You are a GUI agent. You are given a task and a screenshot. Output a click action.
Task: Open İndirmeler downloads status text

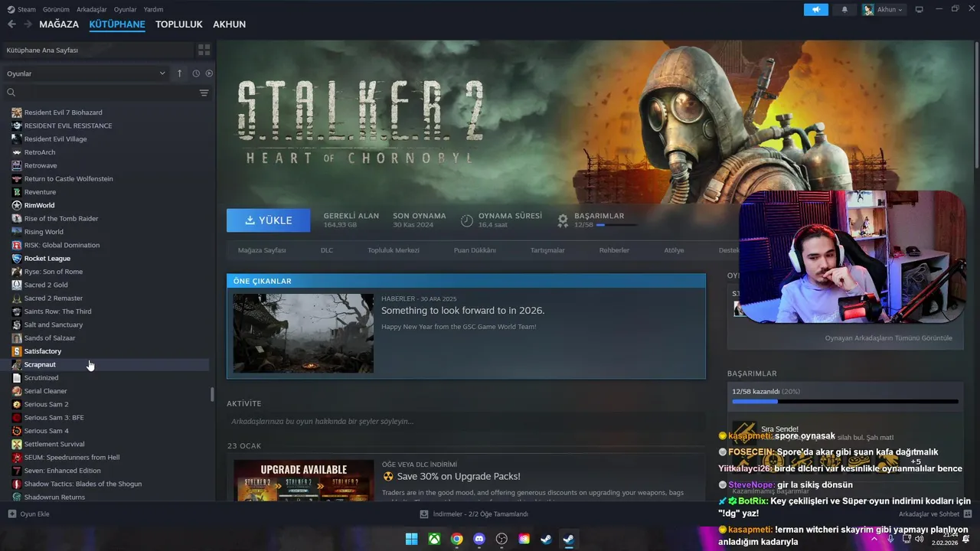click(481, 514)
